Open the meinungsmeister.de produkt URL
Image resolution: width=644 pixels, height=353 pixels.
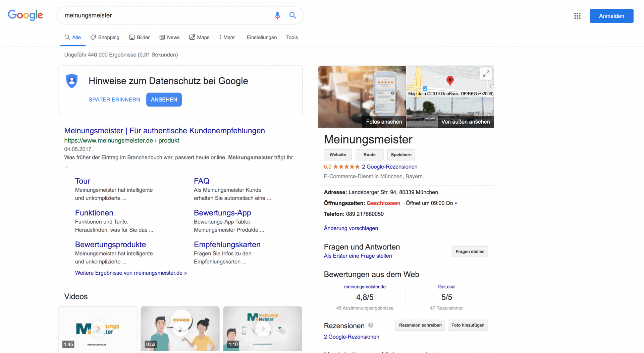coord(122,140)
